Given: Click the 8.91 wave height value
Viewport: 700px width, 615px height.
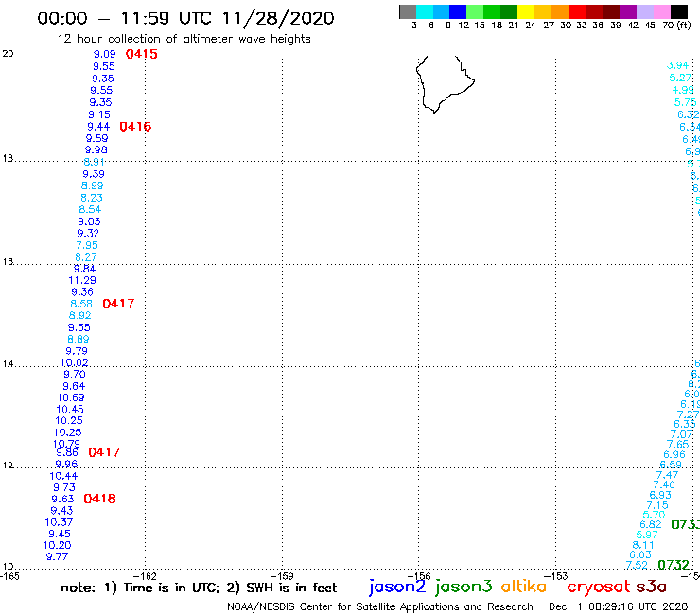Looking at the screenshot, I should coord(94,162).
